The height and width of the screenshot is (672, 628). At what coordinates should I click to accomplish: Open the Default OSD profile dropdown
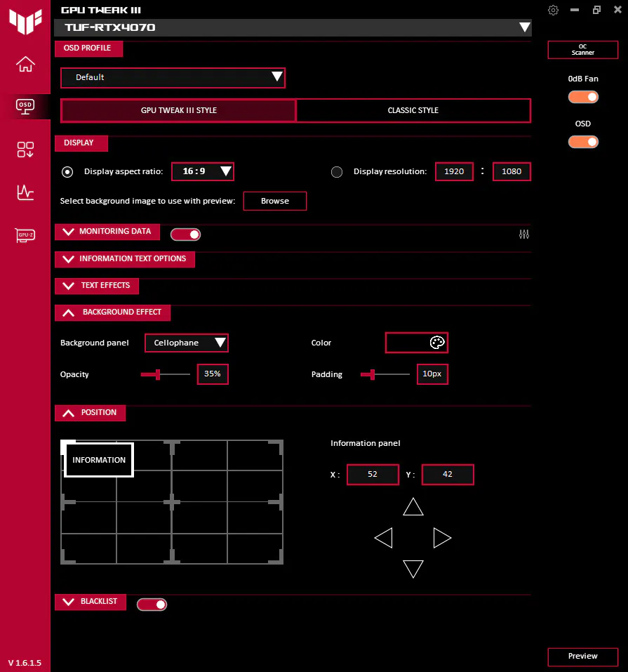pyautogui.click(x=173, y=77)
